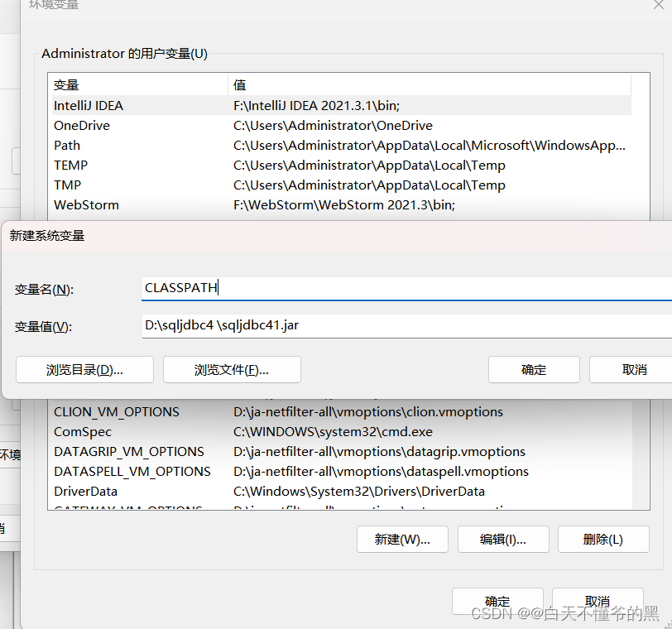The image size is (672, 629).
Task: Click the value D:\ja-netfilter-all\vmoptions\clion.vmoptions
Action: click(367, 412)
